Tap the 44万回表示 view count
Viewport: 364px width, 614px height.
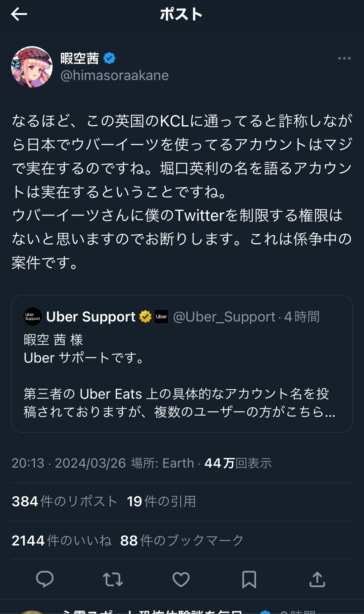(x=238, y=463)
